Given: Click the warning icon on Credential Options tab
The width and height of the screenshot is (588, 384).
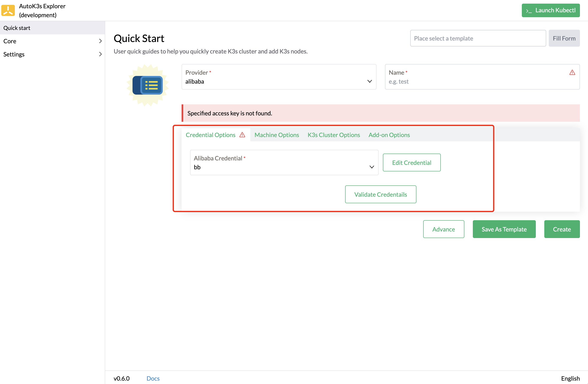Looking at the screenshot, I should (x=242, y=135).
